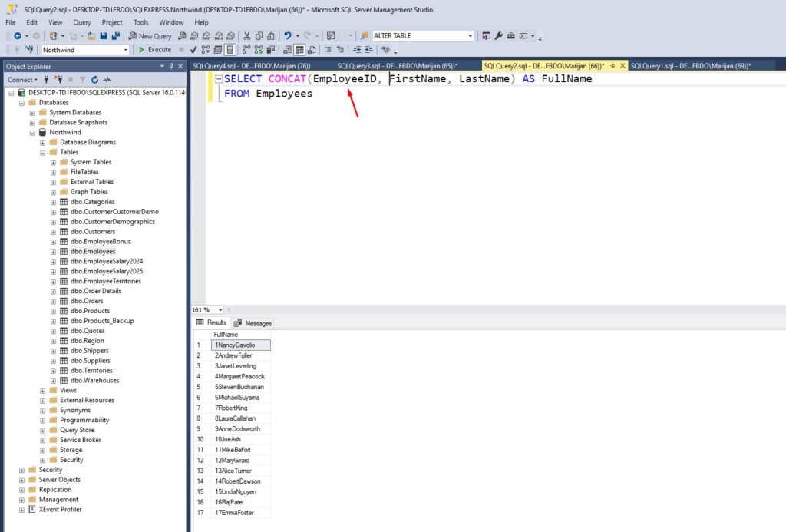Image resolution: width=786 pixels, height=532 pixels.
Task: Click the Object Explorer Refresh icon
Action: pos(94,80)
